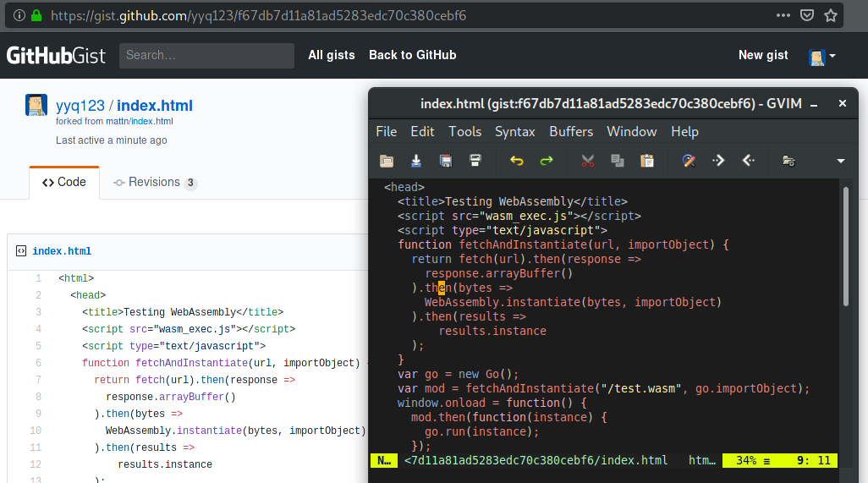Save all files icon in GVIM toolbar
The height and width of the screenshot is (483, 868).
click(x=446, y=161)
